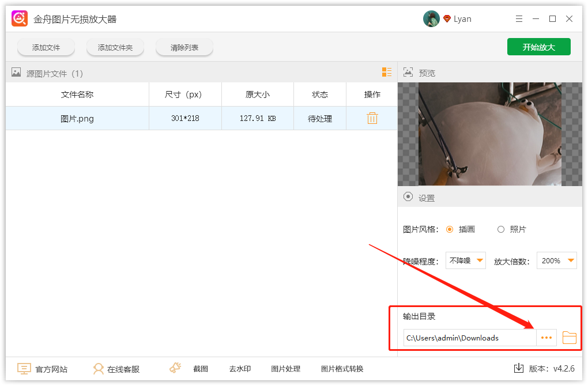Screen dimensions: 588x386
Task: Open the 截图 tool link
Action: [x=201, y=369]
